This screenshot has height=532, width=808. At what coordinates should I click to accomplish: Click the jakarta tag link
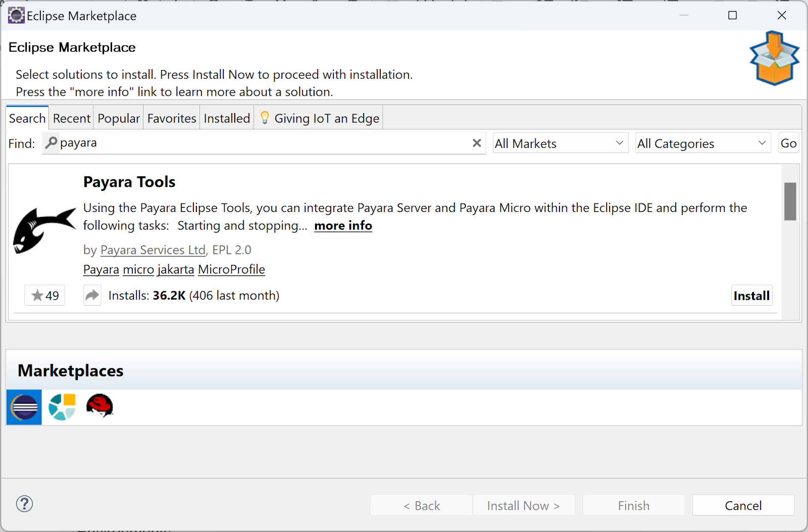[176, 269]
